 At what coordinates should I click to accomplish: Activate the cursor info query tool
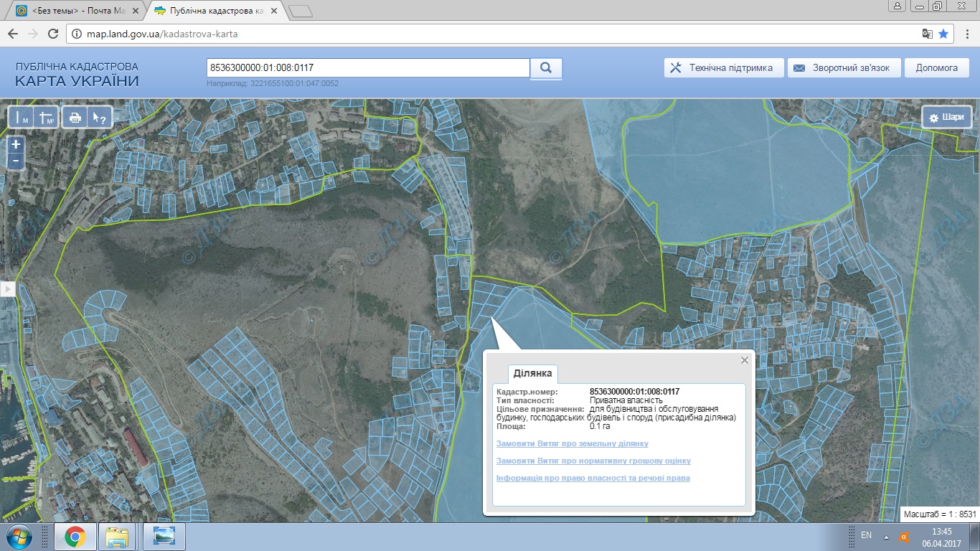[98, 118]
